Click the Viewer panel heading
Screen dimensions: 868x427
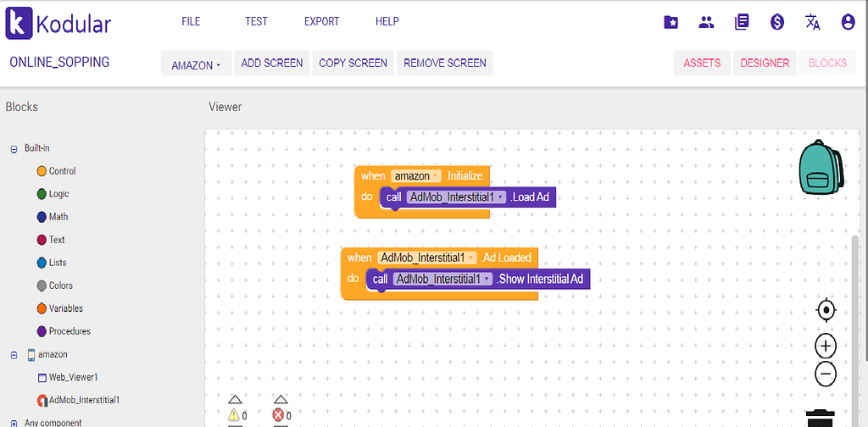tap(225, 107)
